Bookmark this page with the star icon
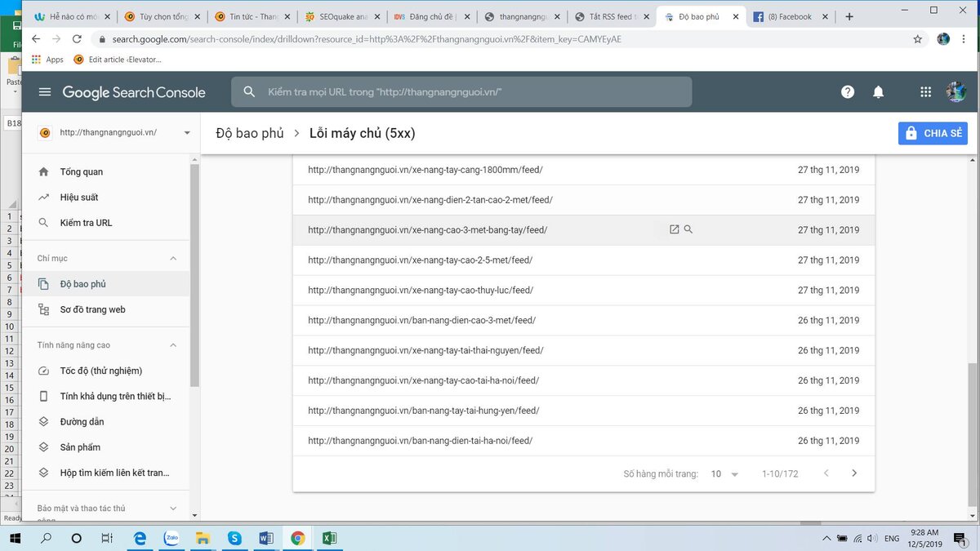This screenshot has height=551, width=980. [917, 38]
